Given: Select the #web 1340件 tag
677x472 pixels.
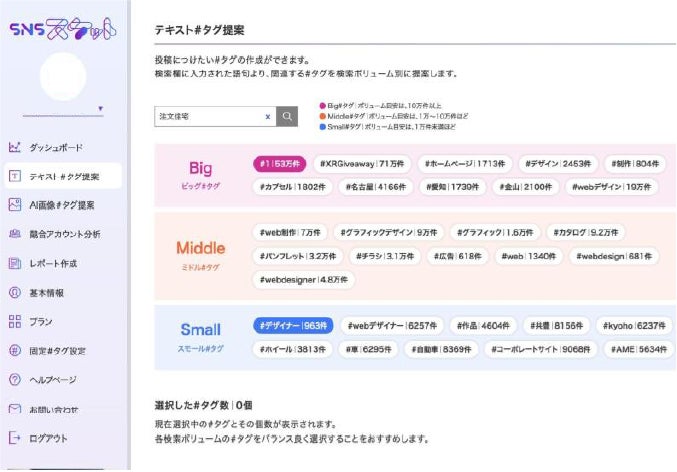Looking at the screenshot, I should 528,256.
